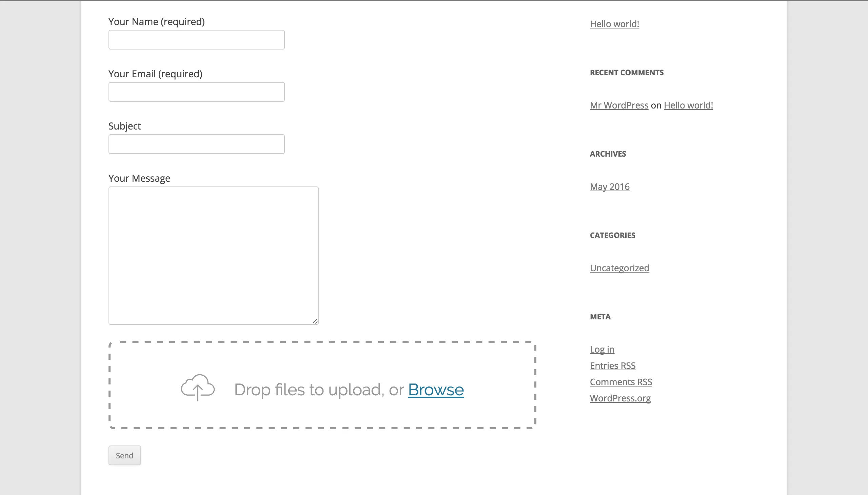This screenshot has height=495, width=868.
Task: Visit WordPress.org via the Meta link
Action: tap(619, 398)
